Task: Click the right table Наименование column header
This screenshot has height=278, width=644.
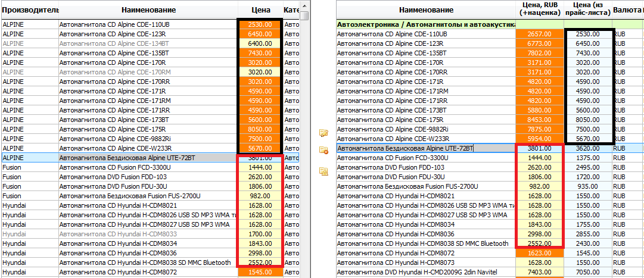Action: pyautogui.click(x=426, y=10)
